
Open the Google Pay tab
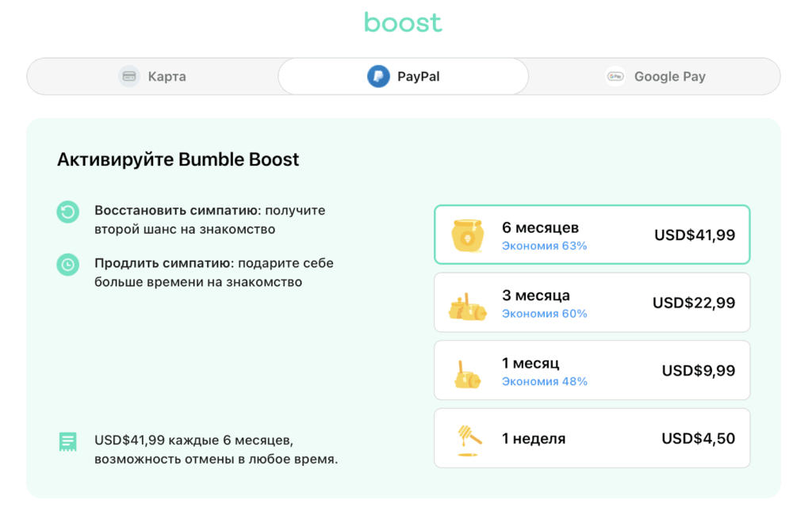pyautogui.click(x=655, y=76)
